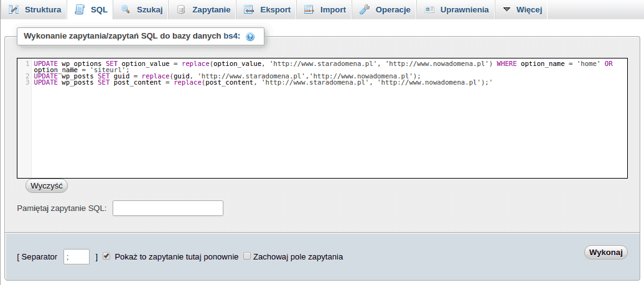This screenshot has height=285, width=644.
Task: Open the Import tab
Action: pyautogui.click(x=324, y=9)
